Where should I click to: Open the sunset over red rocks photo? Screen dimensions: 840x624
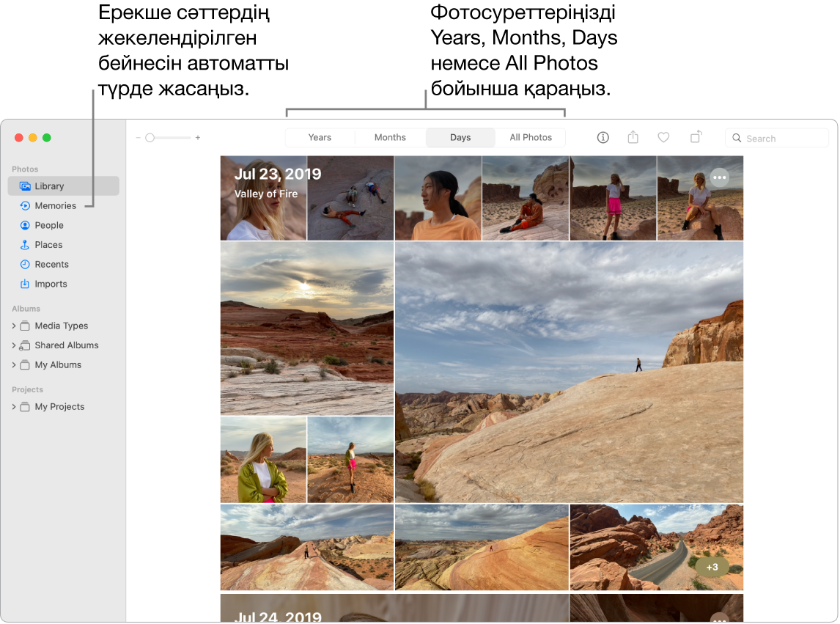tap(307, 328)
